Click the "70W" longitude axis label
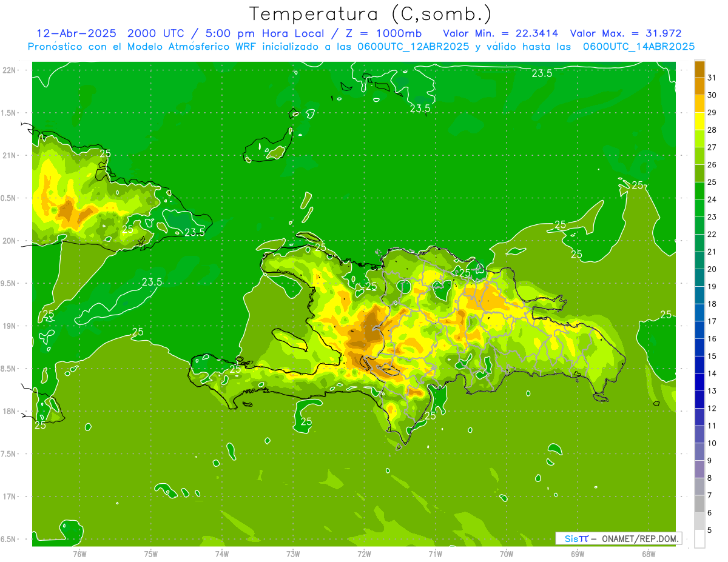 coord(506,554)
